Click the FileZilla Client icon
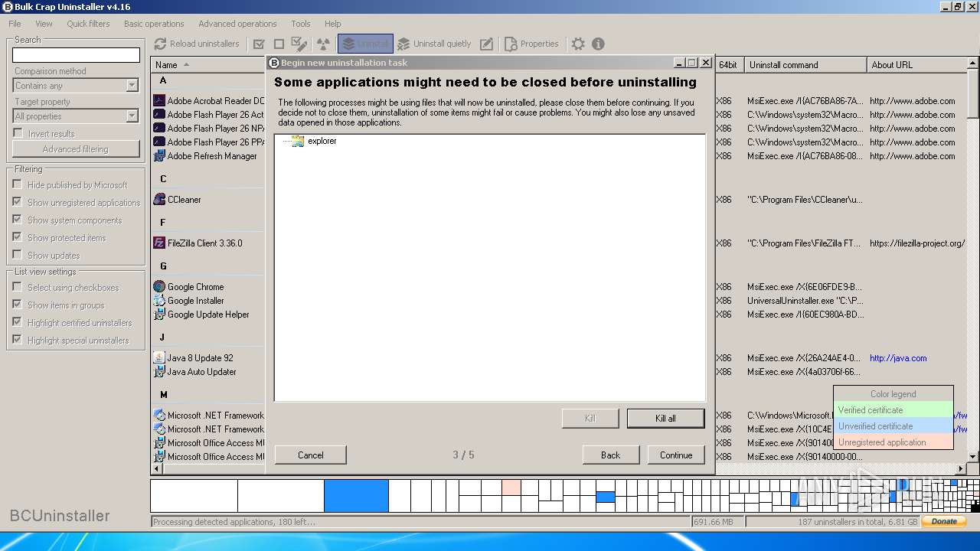Image resolution: width=980 pixels, height=551 pixels. point(159,243)
